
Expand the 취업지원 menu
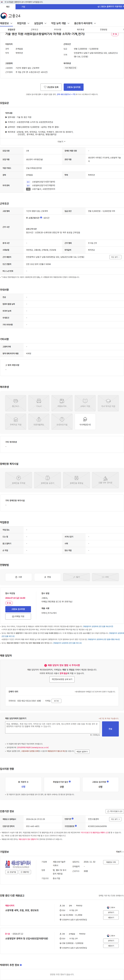(x=23, y=23)
